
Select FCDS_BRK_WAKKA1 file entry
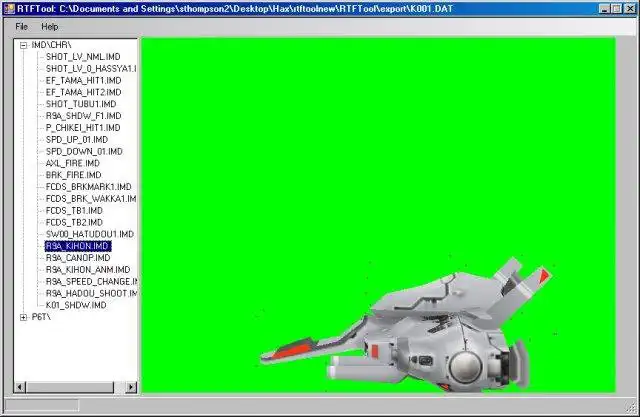coord(91,199)
